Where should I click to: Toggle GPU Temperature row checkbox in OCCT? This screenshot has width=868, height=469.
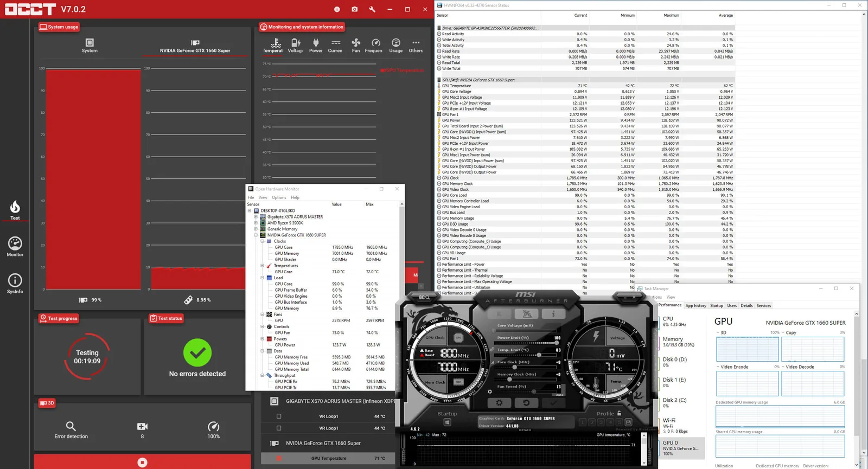tap(279, 458)
